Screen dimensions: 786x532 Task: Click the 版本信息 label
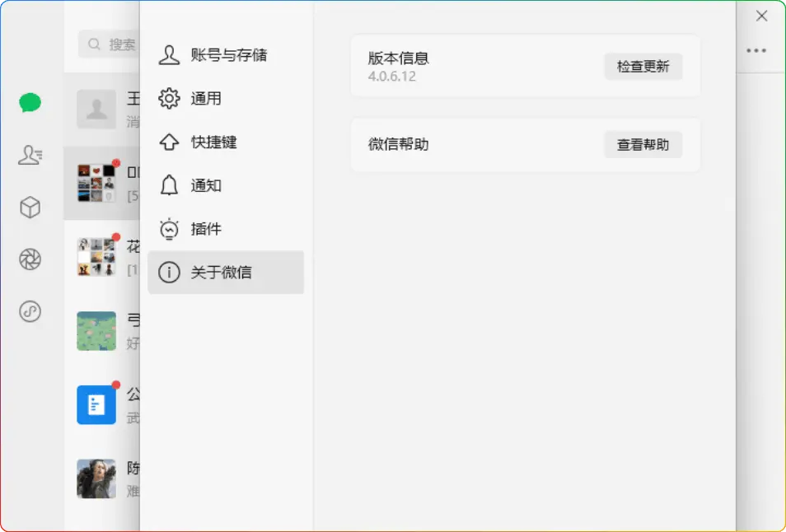point(399,58)
